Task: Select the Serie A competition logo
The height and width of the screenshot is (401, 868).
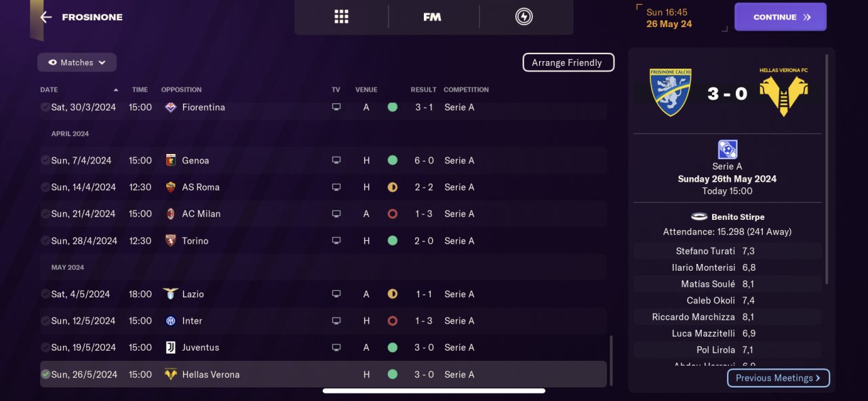Action: (x=727, y=149)
